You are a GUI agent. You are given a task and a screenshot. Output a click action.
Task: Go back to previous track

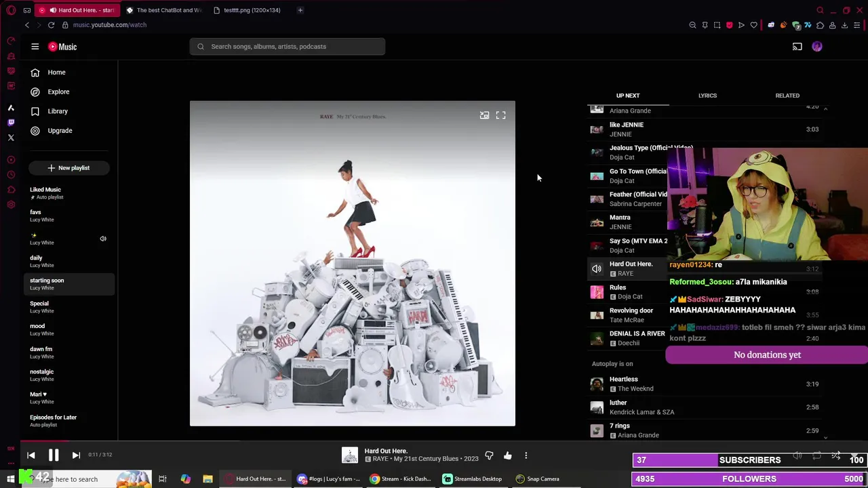tap(31, 455)
